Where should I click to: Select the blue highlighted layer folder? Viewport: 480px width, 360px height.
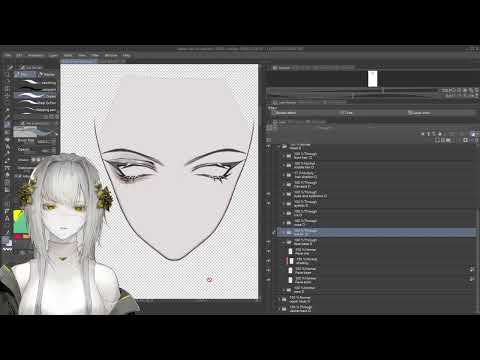click(x=376, y=232)
